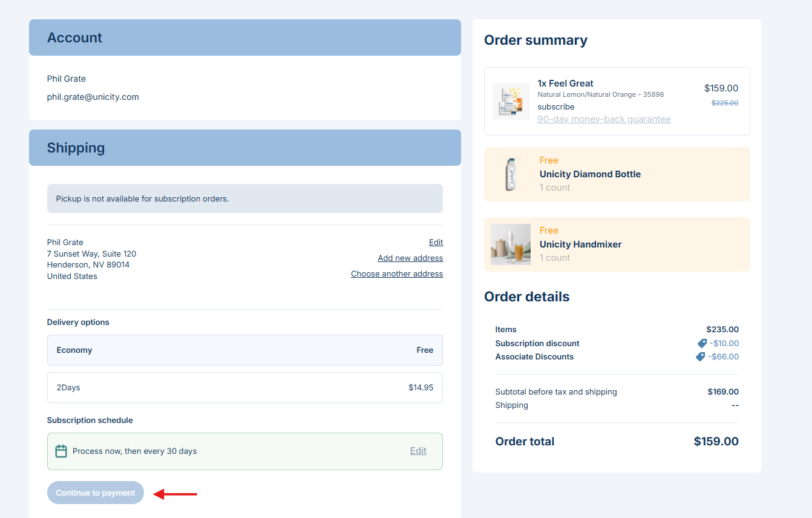The height and width of the screenshot is (518, 812).
Task: Open the 90-day money-back guarantee link
Action: pyautogui.click(x=604, y=119)
